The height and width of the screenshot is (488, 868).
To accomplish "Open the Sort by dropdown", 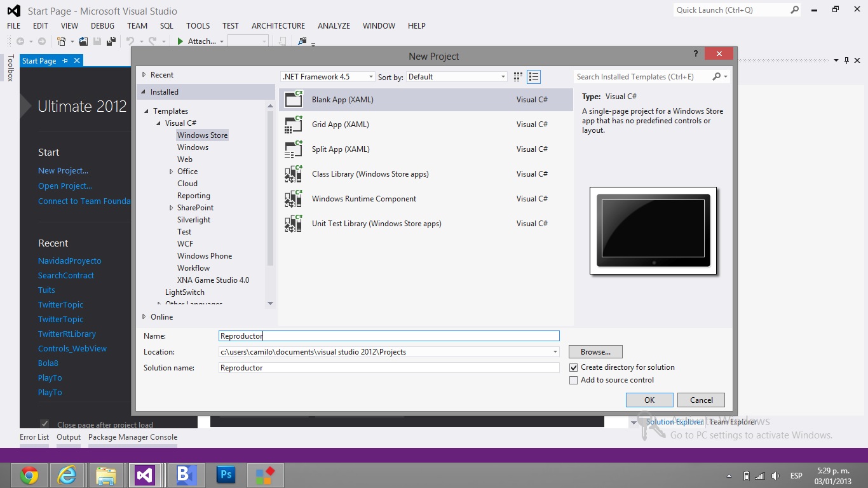I will pos(456,77).
